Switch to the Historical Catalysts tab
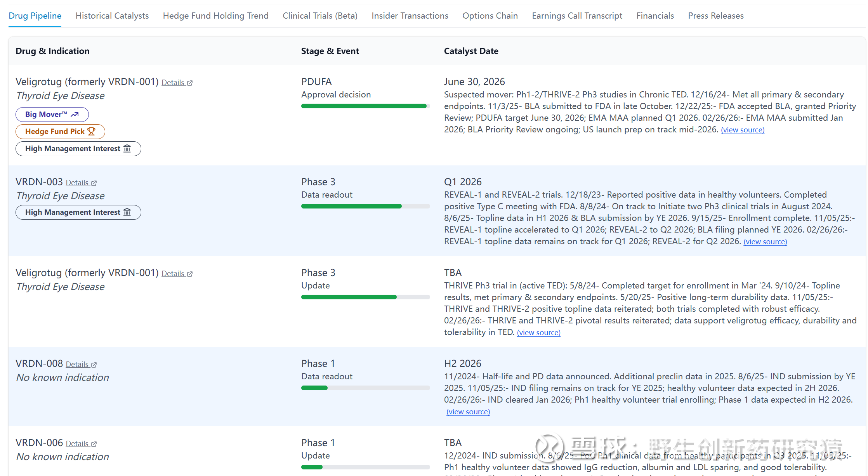 112,16
